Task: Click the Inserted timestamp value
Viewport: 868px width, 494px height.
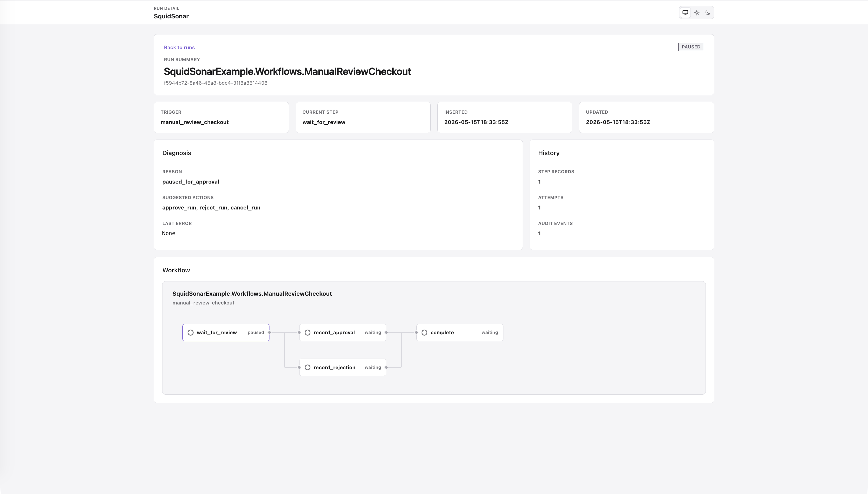Action: click(x=476, y=122)
